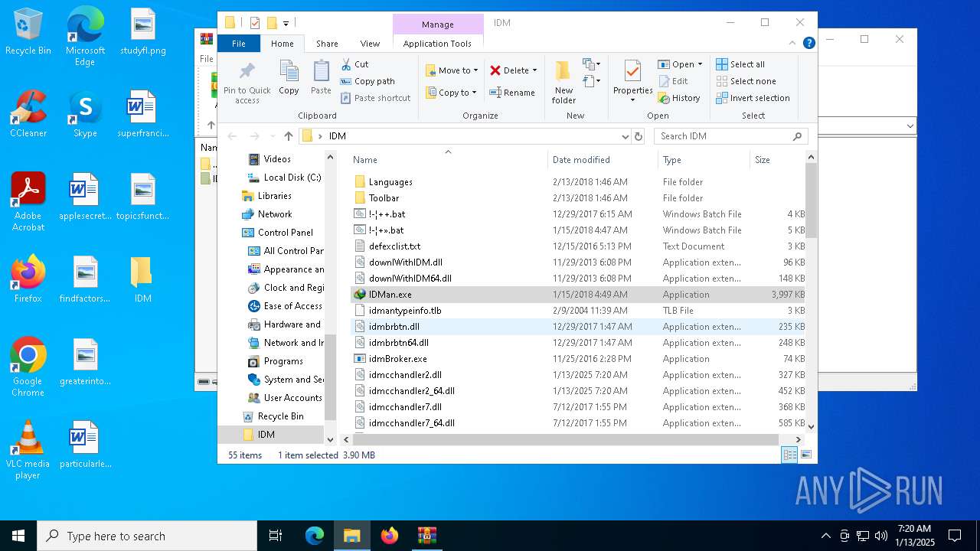Sort by Date modified column
The image size is (980, 551).
(603, 159)
